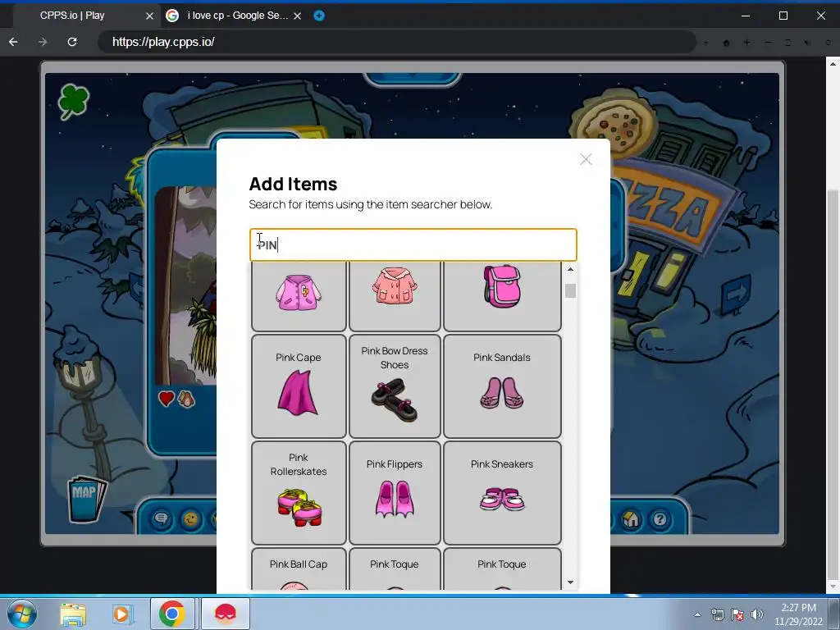This screenshot has width=840, height=630.
Task: Select the Pink Rollerskates item
Action: pos(299,493)
